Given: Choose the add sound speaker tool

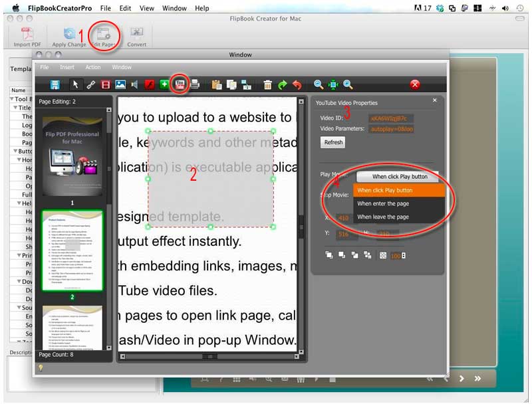Looking at the screenshot, I should click(135, 84).
